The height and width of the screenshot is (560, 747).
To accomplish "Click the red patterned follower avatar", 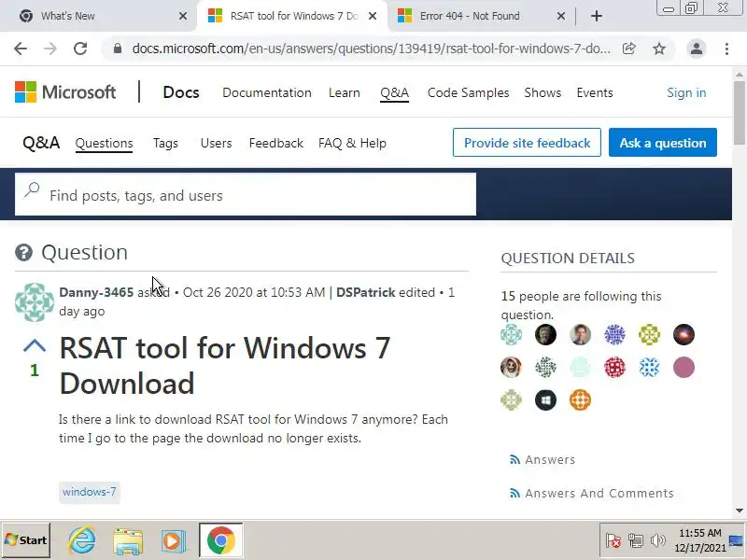I will pyautogui.click(x=614, y=367).
